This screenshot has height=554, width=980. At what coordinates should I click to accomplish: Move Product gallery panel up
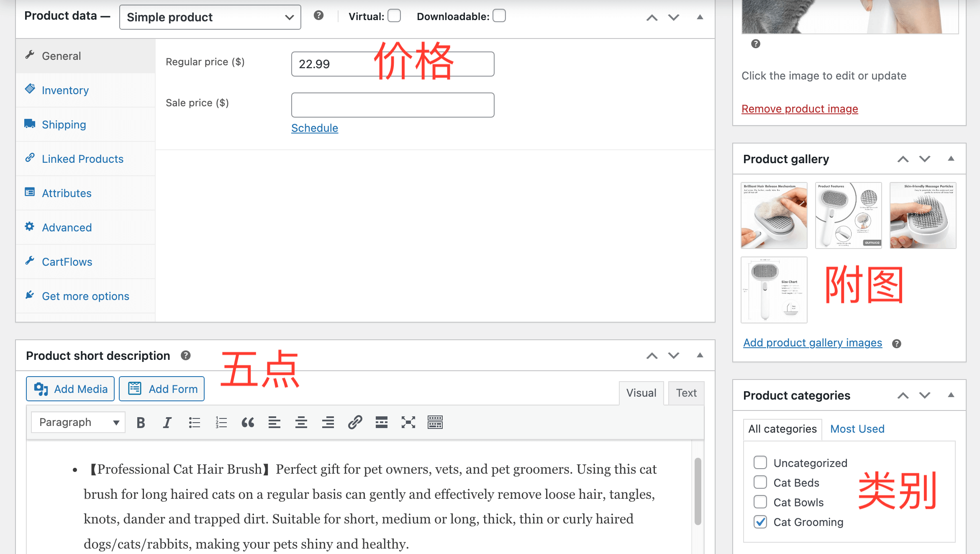[x=903, y=159]
